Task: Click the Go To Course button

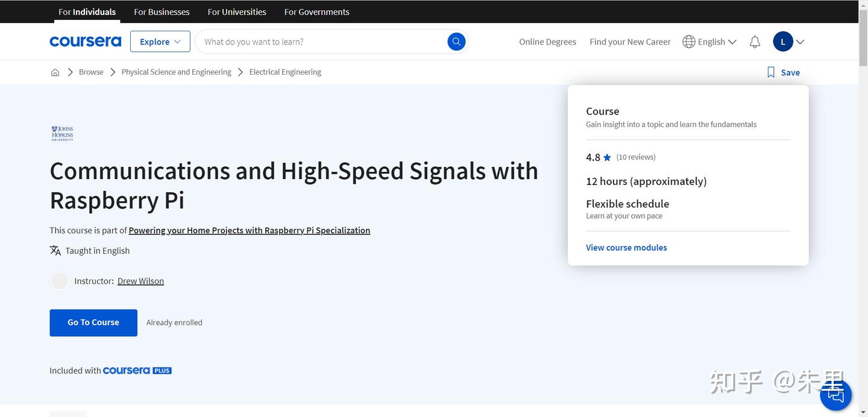Action: pos(93,322)
